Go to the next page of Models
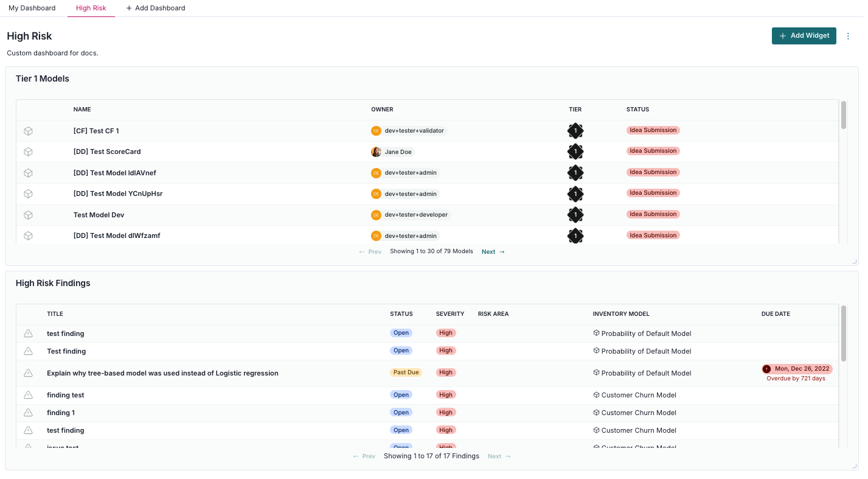868x479 pixels. (x=493, y=251)
